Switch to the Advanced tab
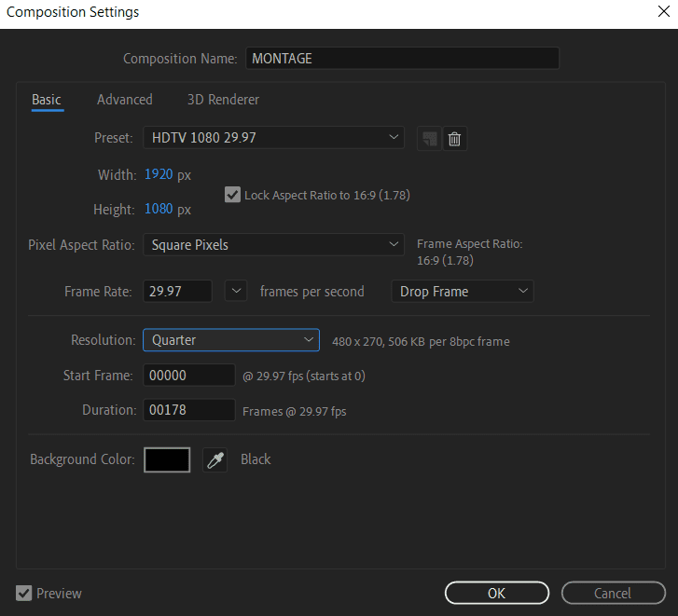The height and width of the screenshot is (616, 678). pos(125,100)
